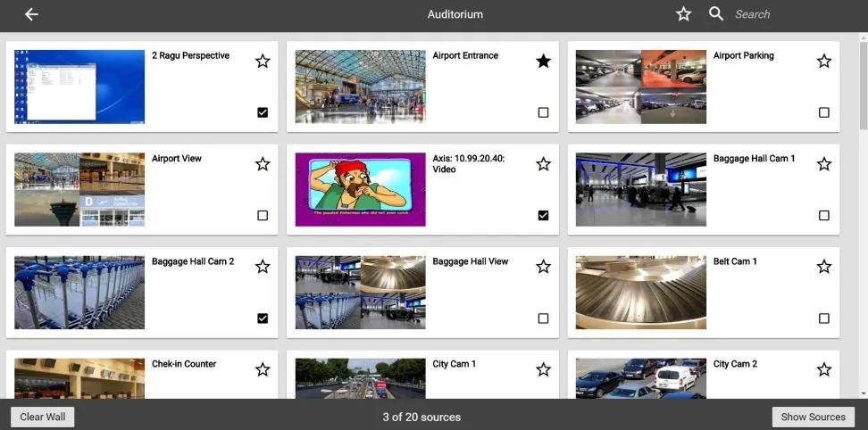Screen dimensions: 868x430
Task: Click the Clear Wall button
Action: pos(43,417)
